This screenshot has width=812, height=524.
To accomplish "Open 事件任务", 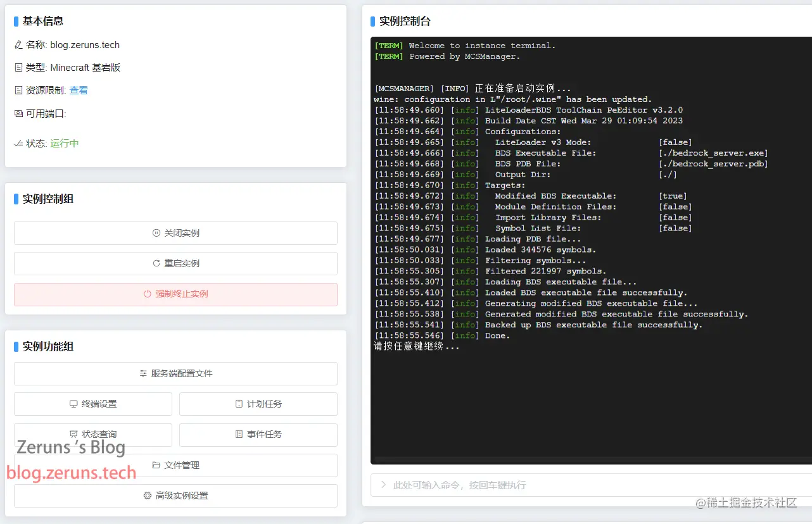I will [x=258, y=435].
